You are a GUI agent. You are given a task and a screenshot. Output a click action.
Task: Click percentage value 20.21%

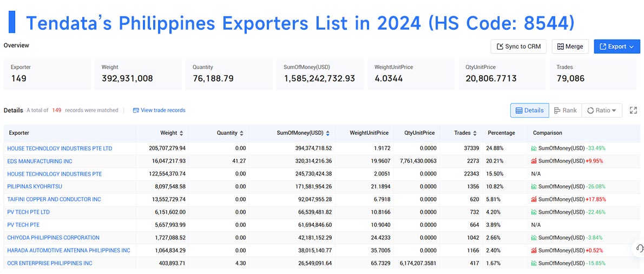point(495,161)
